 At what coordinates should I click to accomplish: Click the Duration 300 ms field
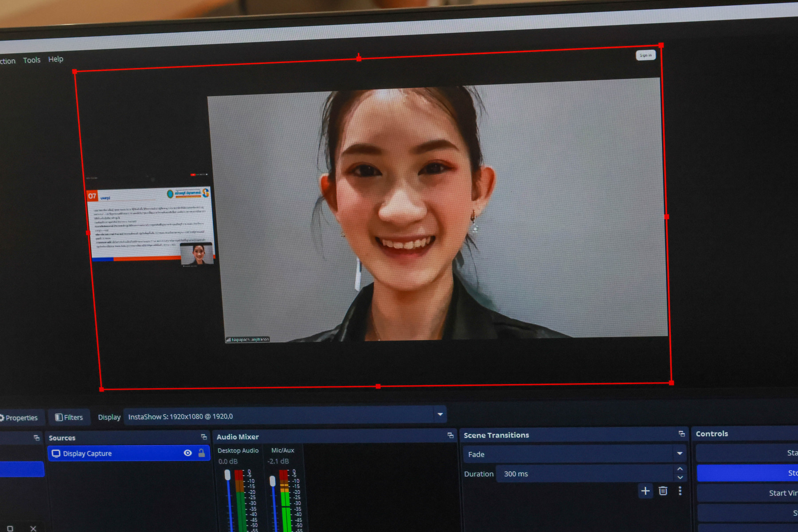click(x=585, y=473)
